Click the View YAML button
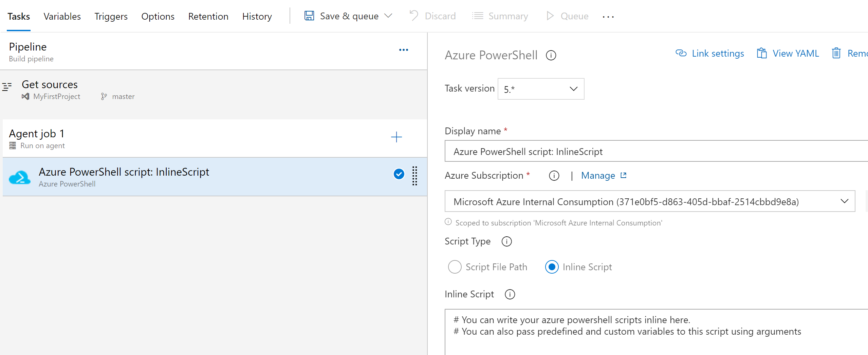This screenshot has height=355, width=868. pyautogui.click(x=788, y=54)
